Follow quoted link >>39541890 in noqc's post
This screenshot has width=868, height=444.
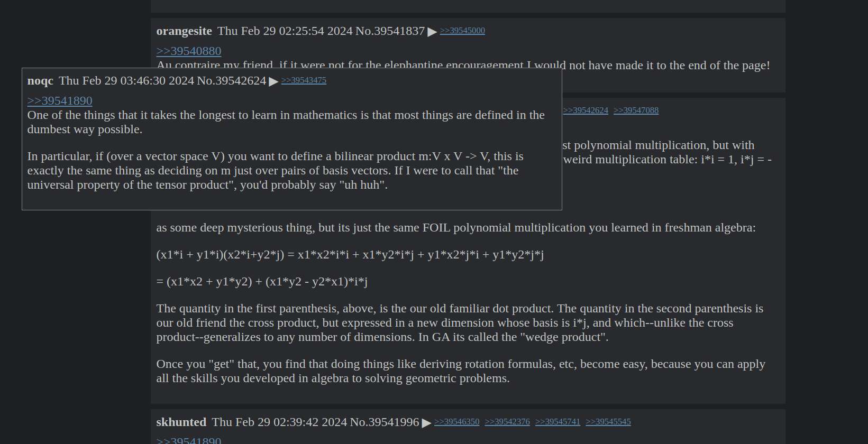(60, 100)
